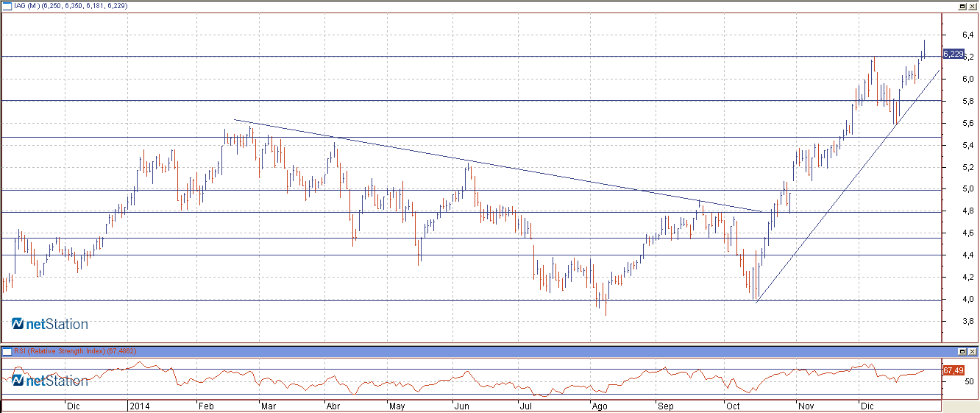Click the Feb label on time axis
This screenshot has height=413, width=980.
[x=206, y=406]
